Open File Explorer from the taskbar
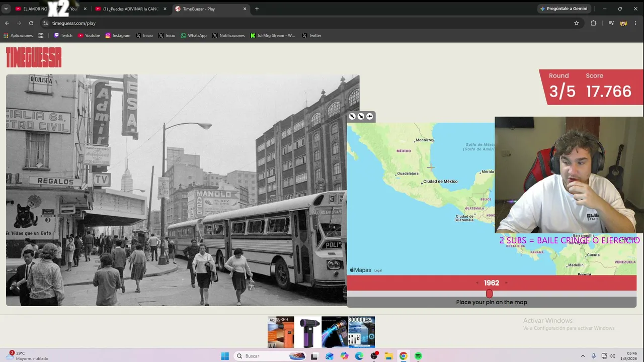 [388, 356]
